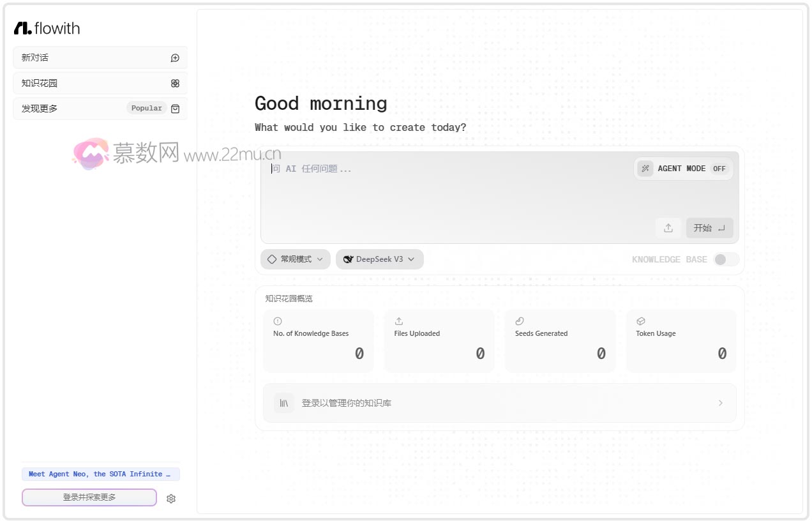Open settings via the gear icon
This screenshot has height=523, width=812.
coord(171,499)
